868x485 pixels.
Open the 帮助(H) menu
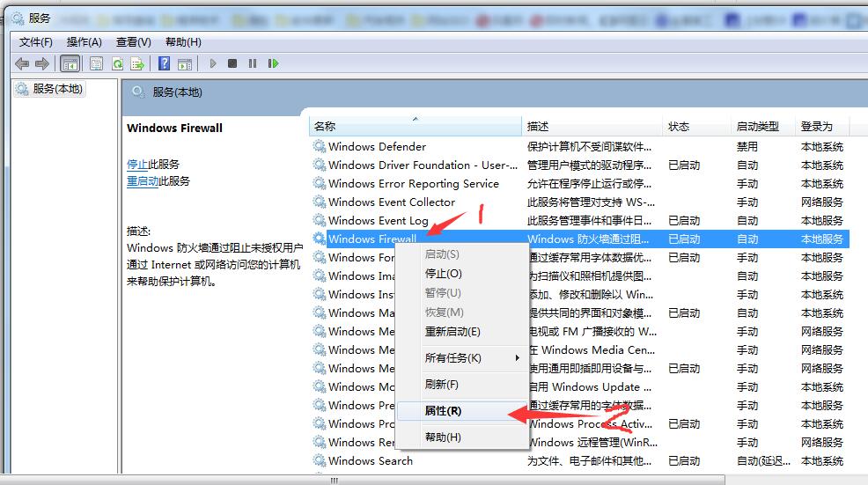pos(183,42)
